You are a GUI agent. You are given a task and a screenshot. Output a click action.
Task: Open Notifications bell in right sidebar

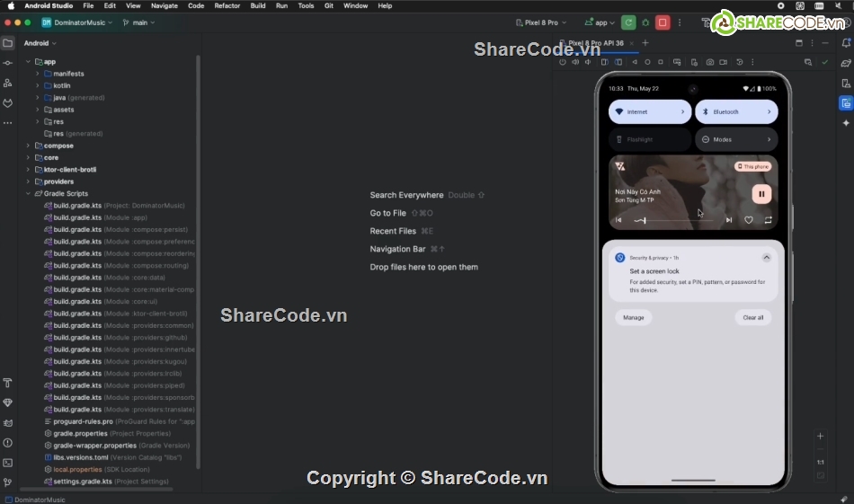click(x=846, y=43)
